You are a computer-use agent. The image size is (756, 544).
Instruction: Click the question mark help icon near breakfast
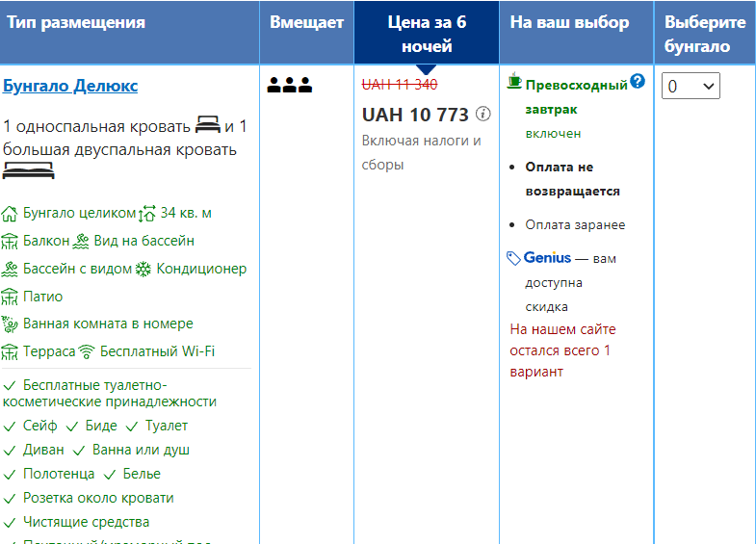(637, 82)
